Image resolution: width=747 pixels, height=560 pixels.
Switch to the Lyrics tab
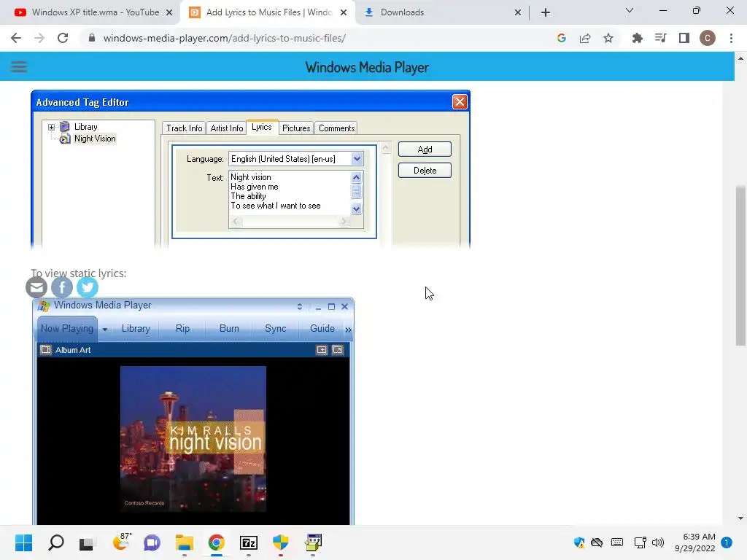[x=262, y=127]
